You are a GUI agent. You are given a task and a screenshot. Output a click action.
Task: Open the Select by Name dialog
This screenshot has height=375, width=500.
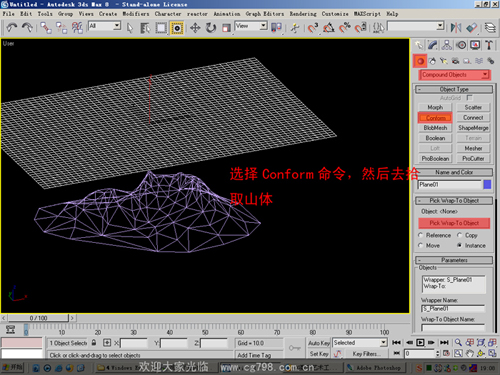click(x=145, y=28)
